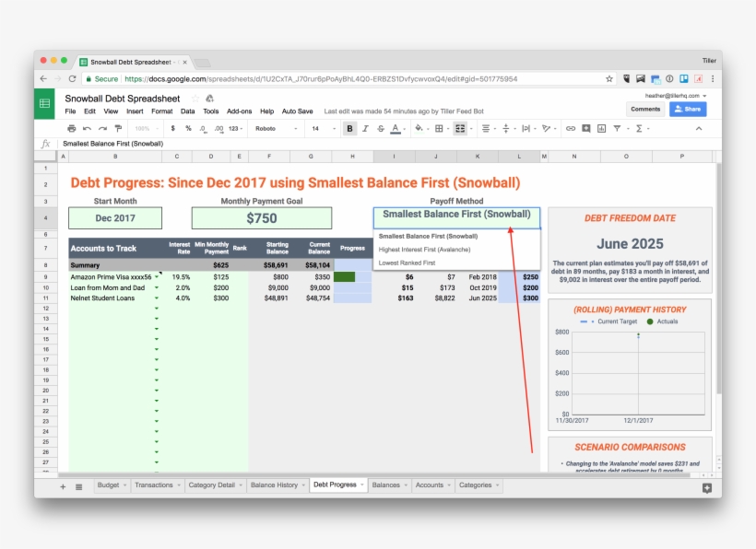Open Amazon Prime Visa account dropdown
The height and width of the screenshot is (549, 756).
(157, 277)
